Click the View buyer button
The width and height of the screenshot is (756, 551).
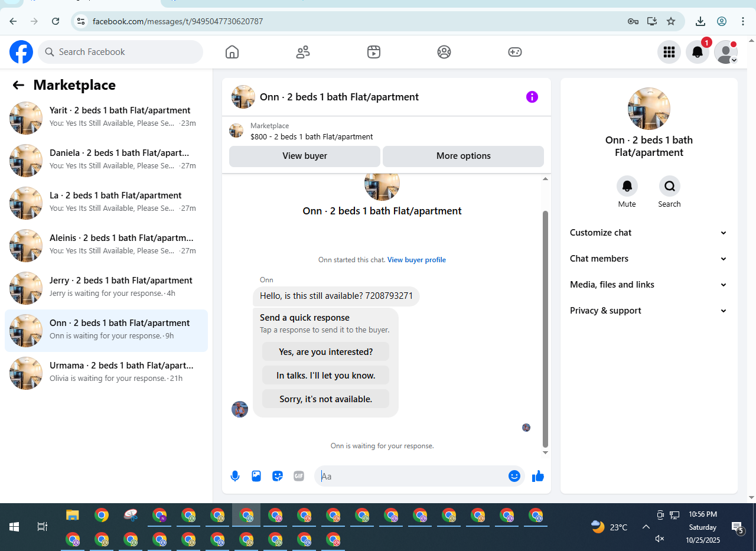[x=305, y=156]
